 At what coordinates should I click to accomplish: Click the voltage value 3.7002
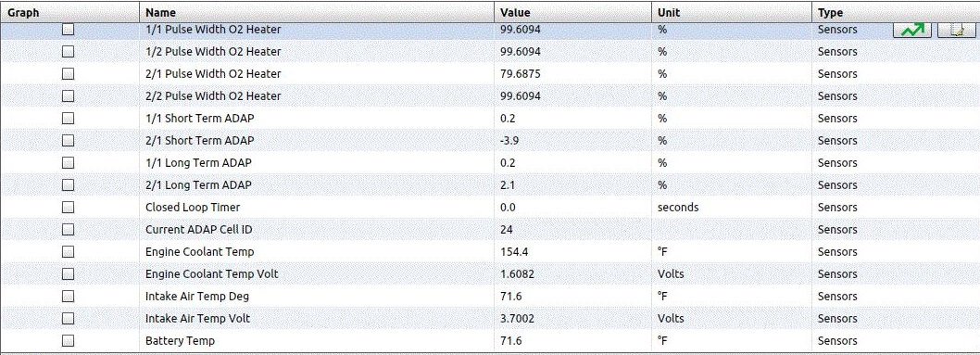click(518, 318)
